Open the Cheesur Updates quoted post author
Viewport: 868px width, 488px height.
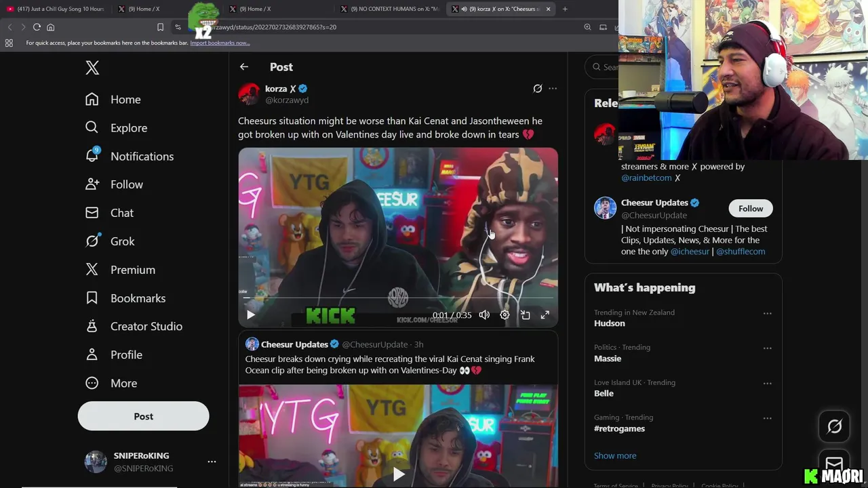(x=294, y=344)
